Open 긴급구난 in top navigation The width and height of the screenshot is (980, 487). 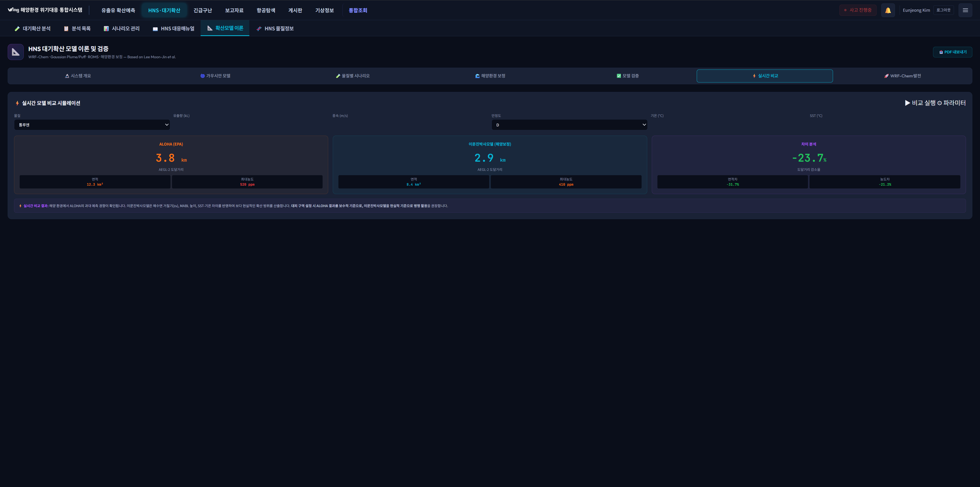202,10
